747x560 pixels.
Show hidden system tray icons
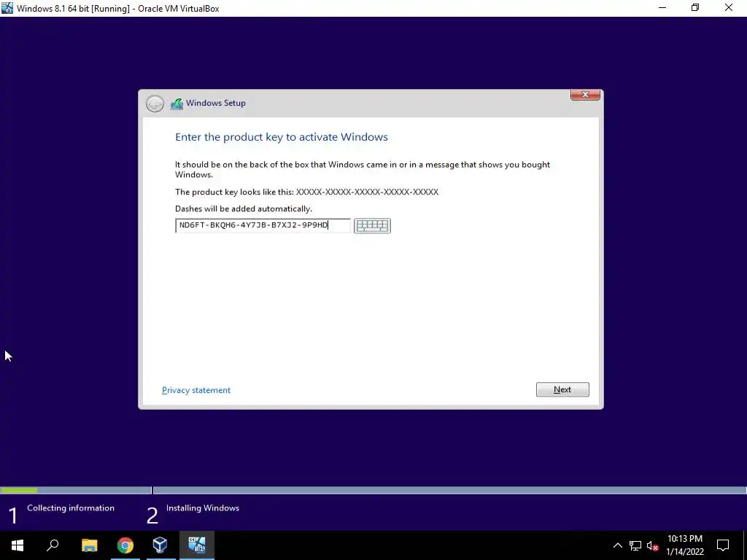617,545
